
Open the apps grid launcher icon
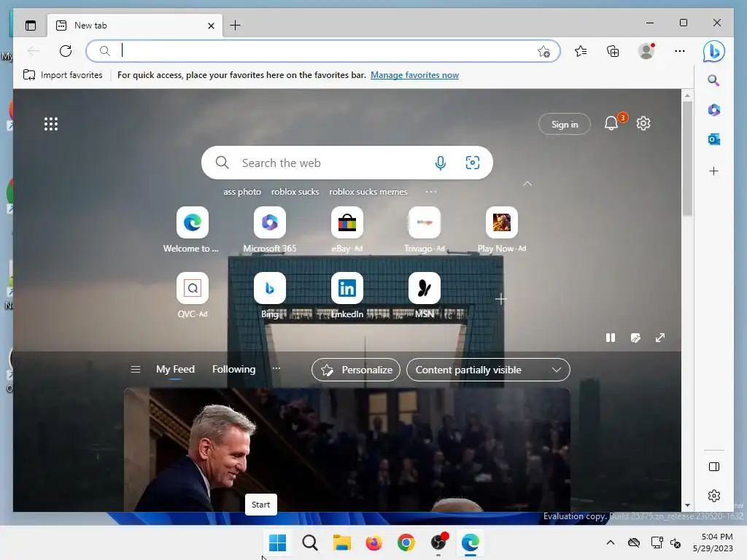pos(51,124)
